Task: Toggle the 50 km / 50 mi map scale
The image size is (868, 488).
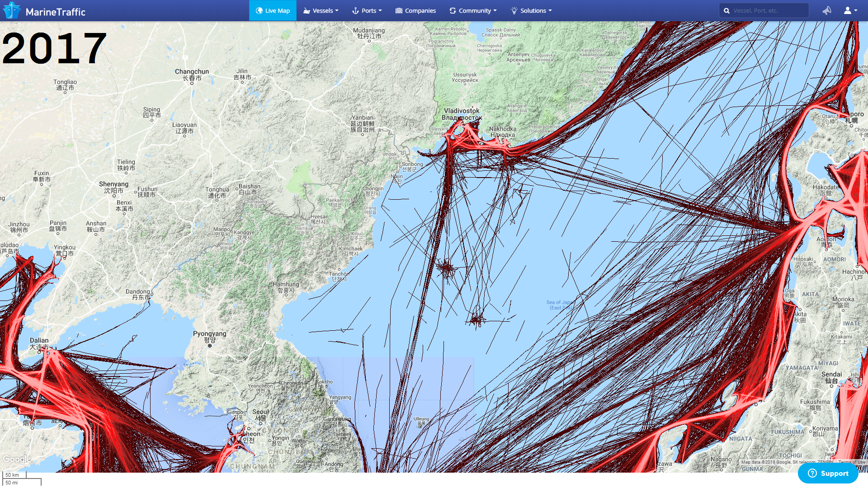Action: coord(22,479)
